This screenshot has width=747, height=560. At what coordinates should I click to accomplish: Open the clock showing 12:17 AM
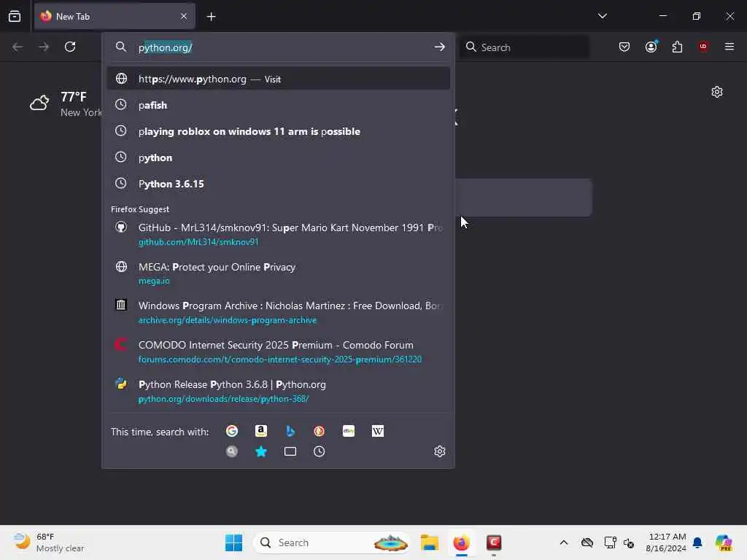point(666,542)
